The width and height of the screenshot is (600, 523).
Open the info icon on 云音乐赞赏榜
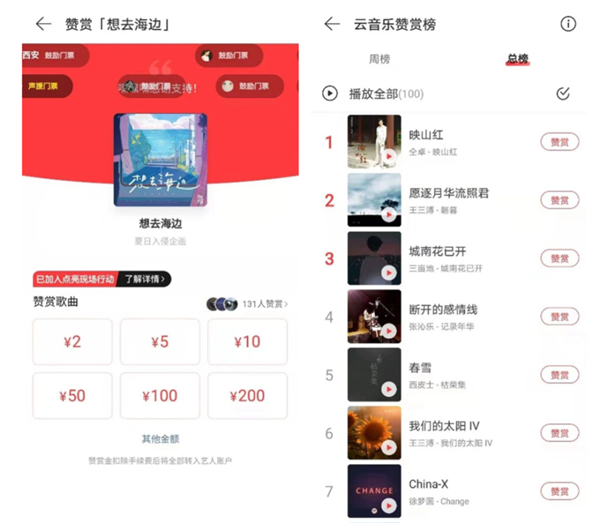(568, 24)
